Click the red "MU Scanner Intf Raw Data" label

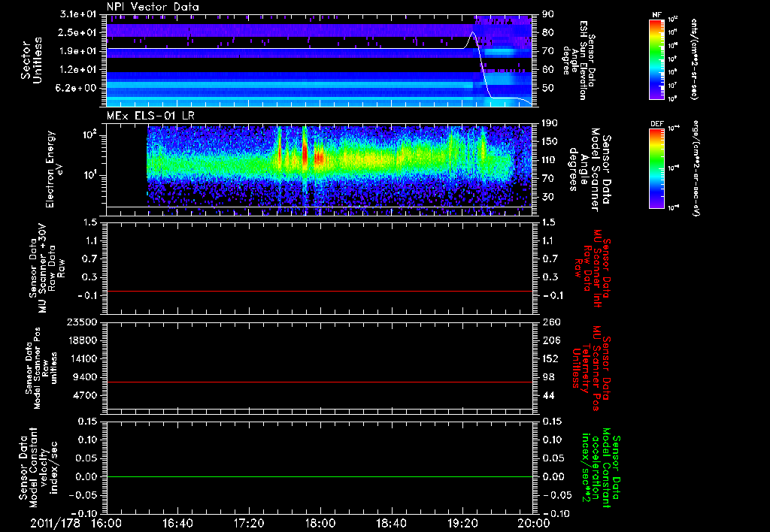point(593,268)
